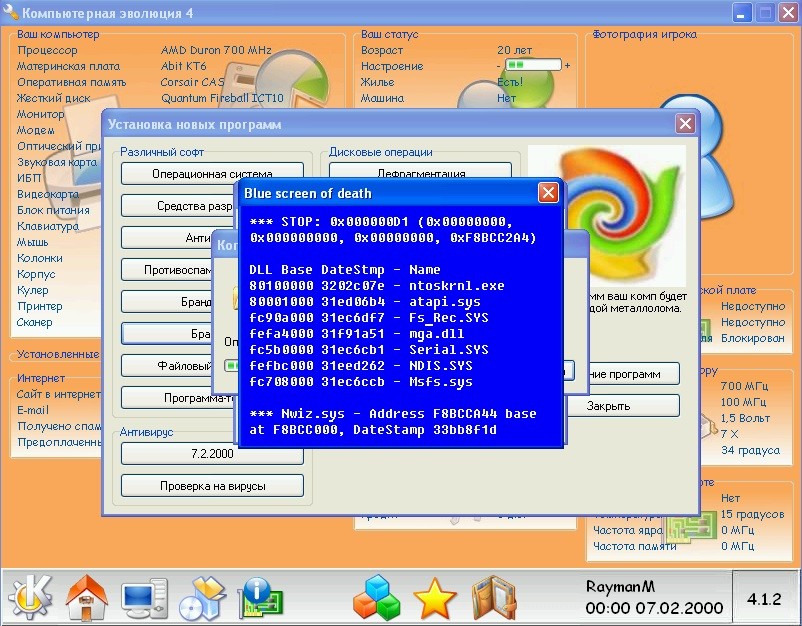Click the Клавиатура label
802x626 pixels.
click(x=48, y=226)
